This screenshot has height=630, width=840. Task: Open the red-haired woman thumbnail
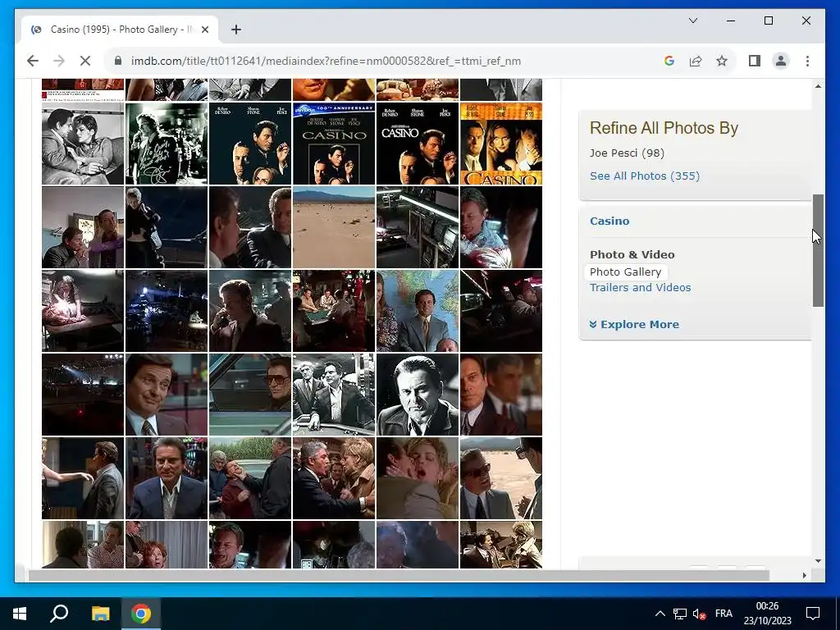(x=166, y=545)
